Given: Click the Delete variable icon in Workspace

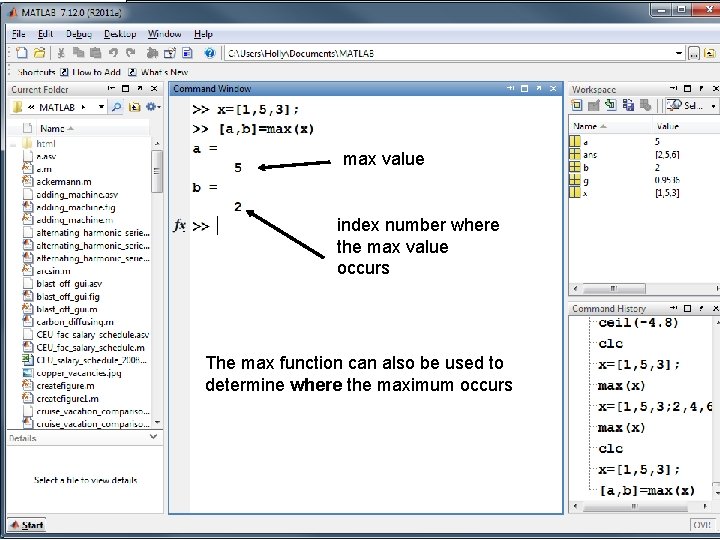Looking at the screenshot, I should pos(646,105).
